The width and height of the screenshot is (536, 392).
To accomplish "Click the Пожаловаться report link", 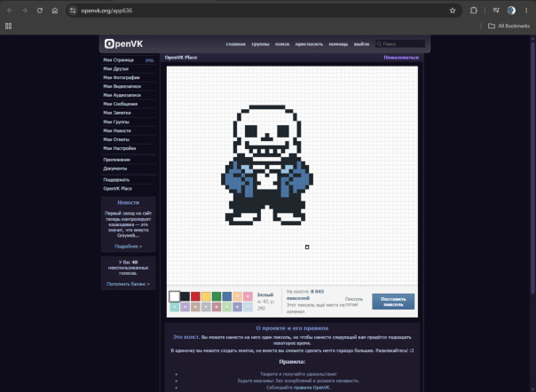I will (x=401, y=58).
